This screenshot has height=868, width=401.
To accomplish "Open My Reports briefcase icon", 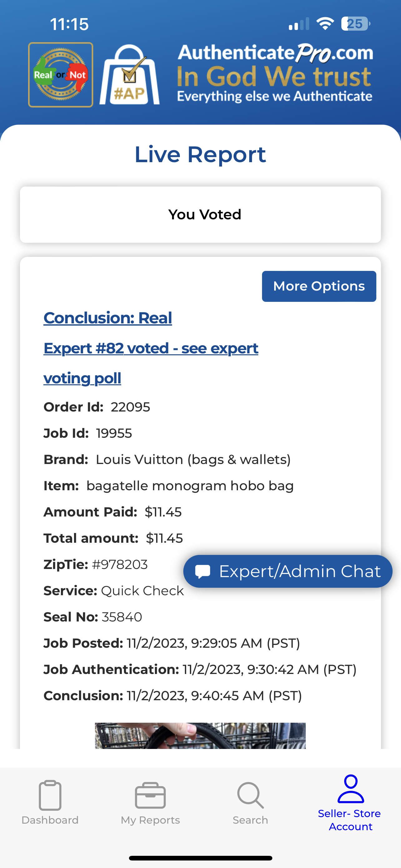I will pos(150,795).
